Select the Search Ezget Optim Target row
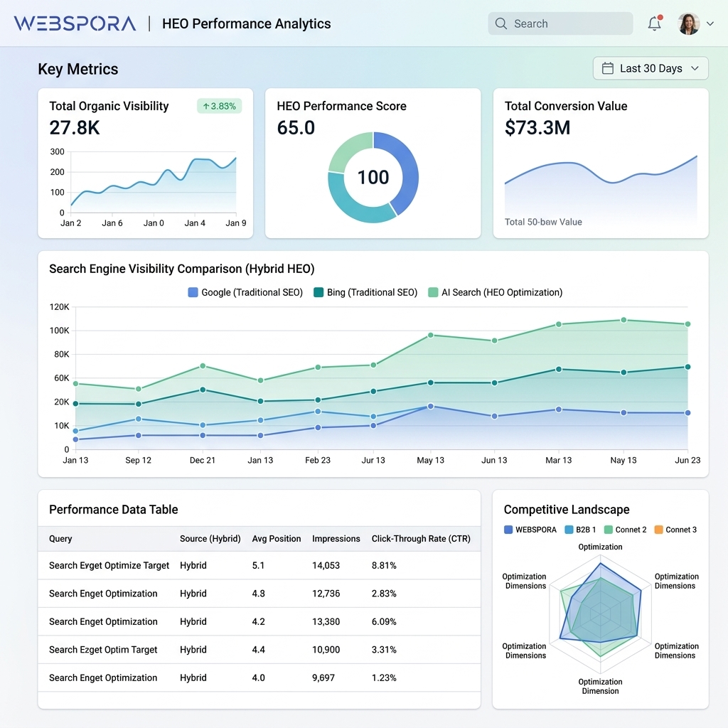 coord(259,650)
